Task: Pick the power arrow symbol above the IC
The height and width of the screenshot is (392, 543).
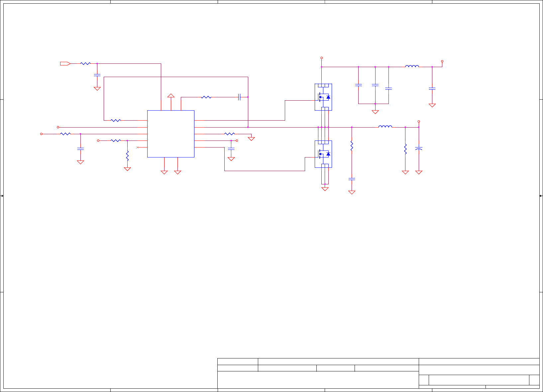Action: (171, 96)
